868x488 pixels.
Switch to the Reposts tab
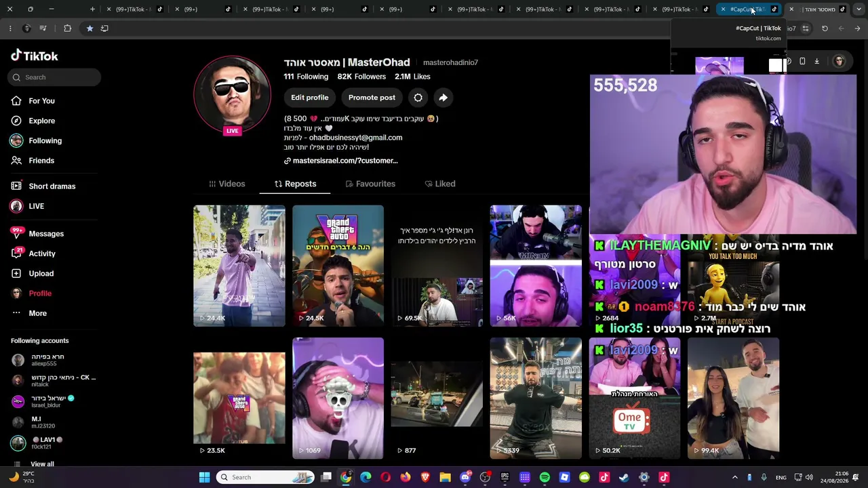295,184
